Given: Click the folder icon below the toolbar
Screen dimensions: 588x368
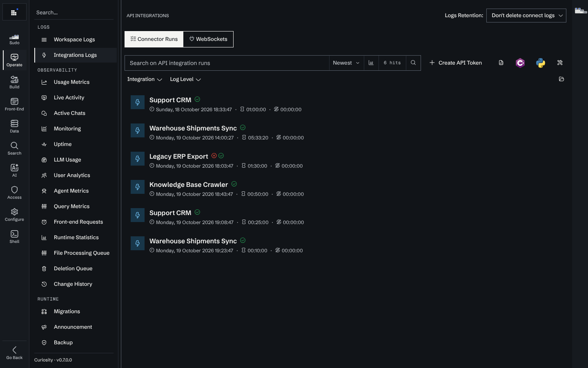Looking at the screenshot, I should pos(561,79).
